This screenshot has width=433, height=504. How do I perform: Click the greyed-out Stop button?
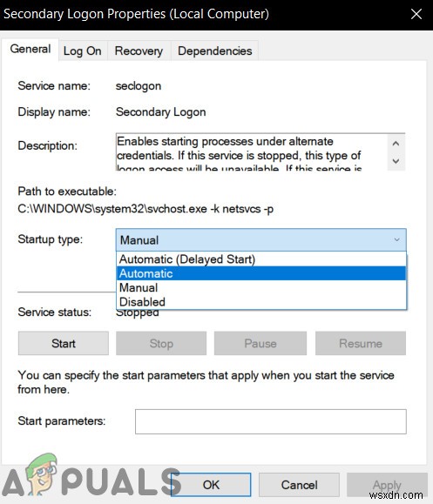pos(161,343)
